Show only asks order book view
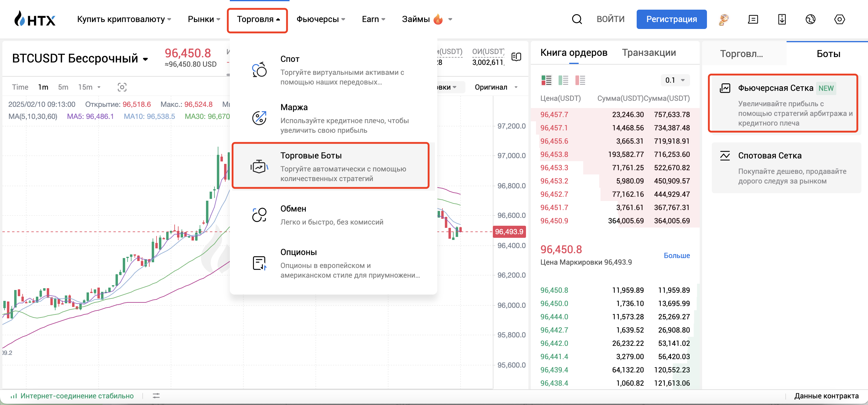The height and width of the screenshot is (405, 868). [x=580, y=80]
